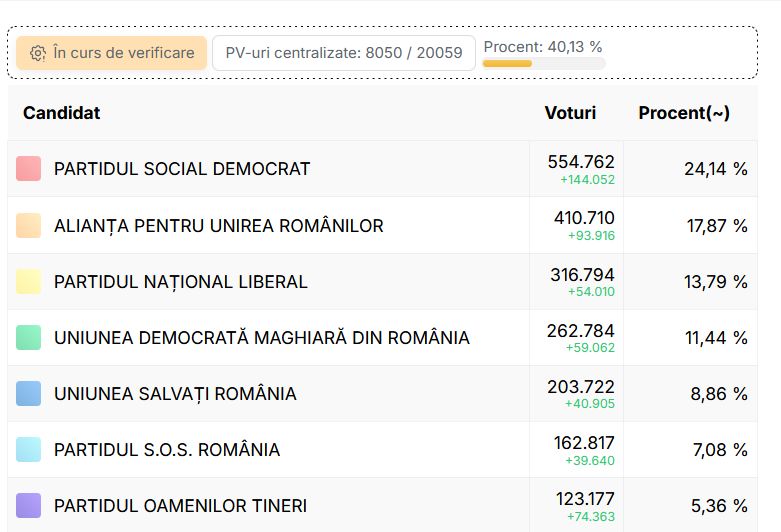781x532 pixels.
Task: Click the 316.794 votes cell for PNL
Action: click(x=582, y=275)
